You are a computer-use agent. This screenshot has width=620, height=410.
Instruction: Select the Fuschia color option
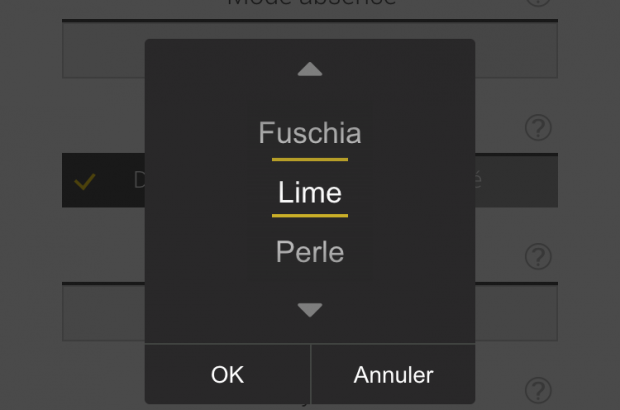[x=310, y=133]
